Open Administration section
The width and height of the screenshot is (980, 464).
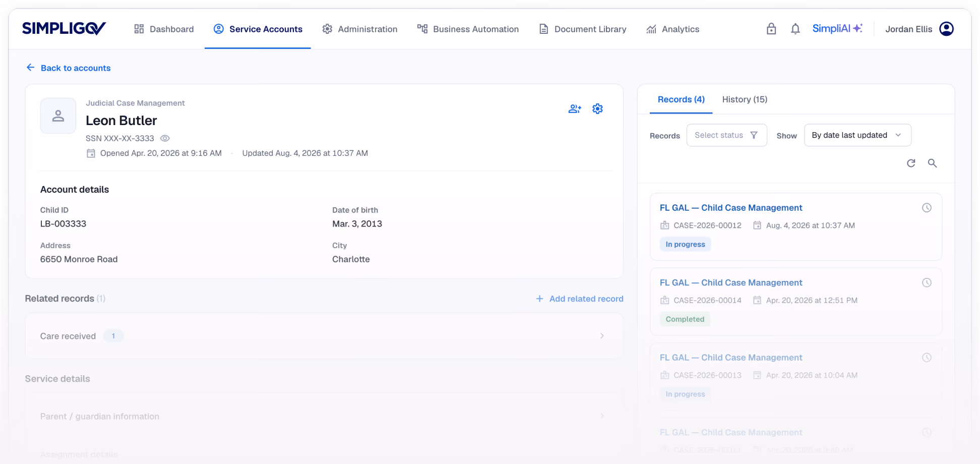click(x=360, y=29)
